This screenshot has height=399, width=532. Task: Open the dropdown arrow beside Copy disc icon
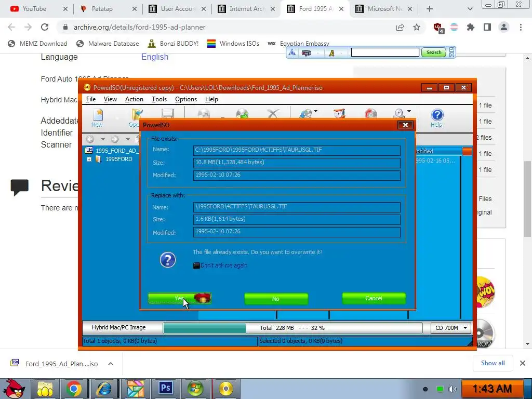[315, 111]
